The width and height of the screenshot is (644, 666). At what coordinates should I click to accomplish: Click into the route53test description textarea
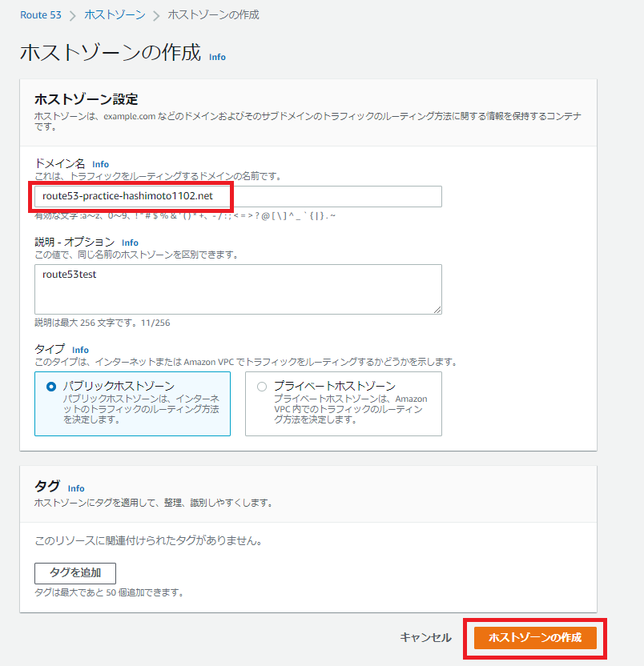[238, 289]
